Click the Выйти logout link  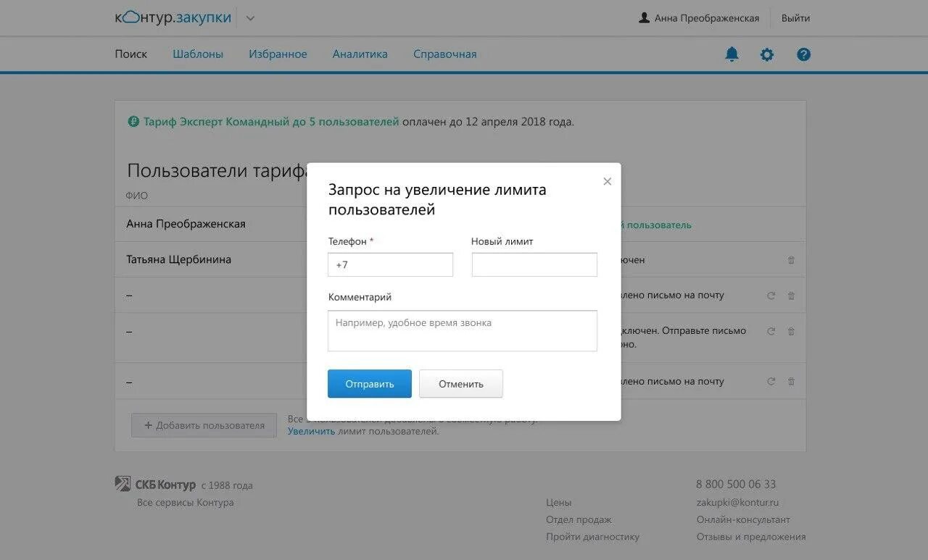pos(795,18)
